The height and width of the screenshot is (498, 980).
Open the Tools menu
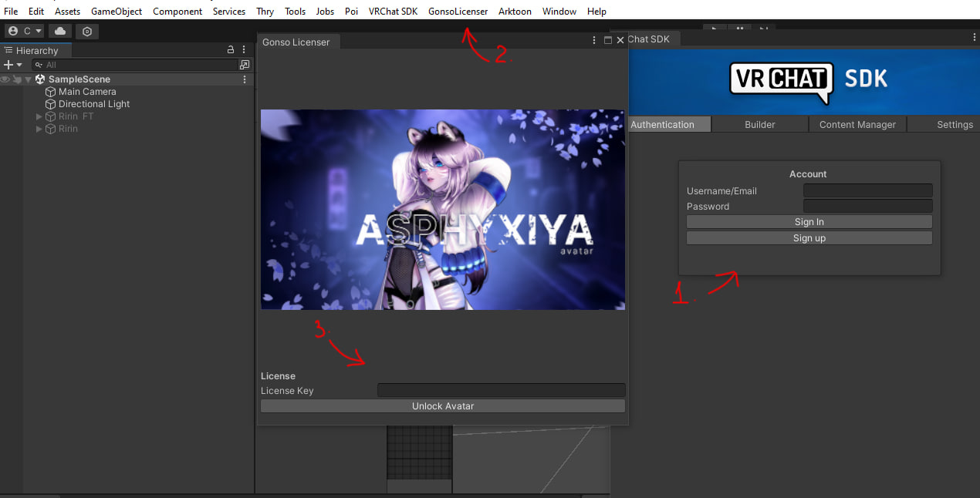(x=295, y=12)
